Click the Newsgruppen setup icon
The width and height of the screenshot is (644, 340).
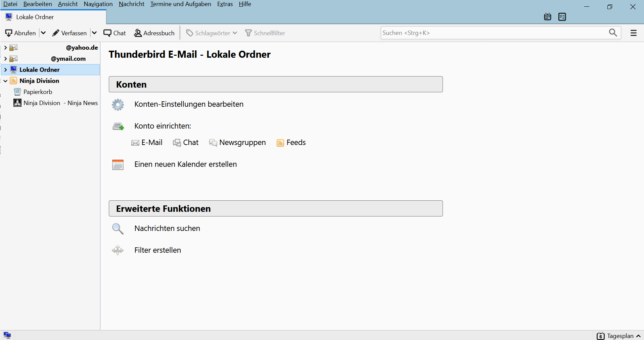click(x=213, y=143)
